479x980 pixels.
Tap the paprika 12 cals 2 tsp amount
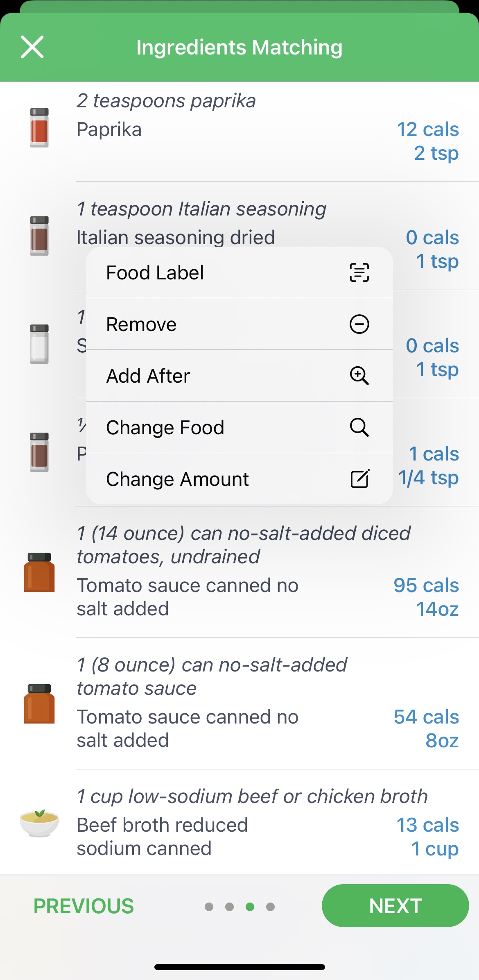coord(428,141)
